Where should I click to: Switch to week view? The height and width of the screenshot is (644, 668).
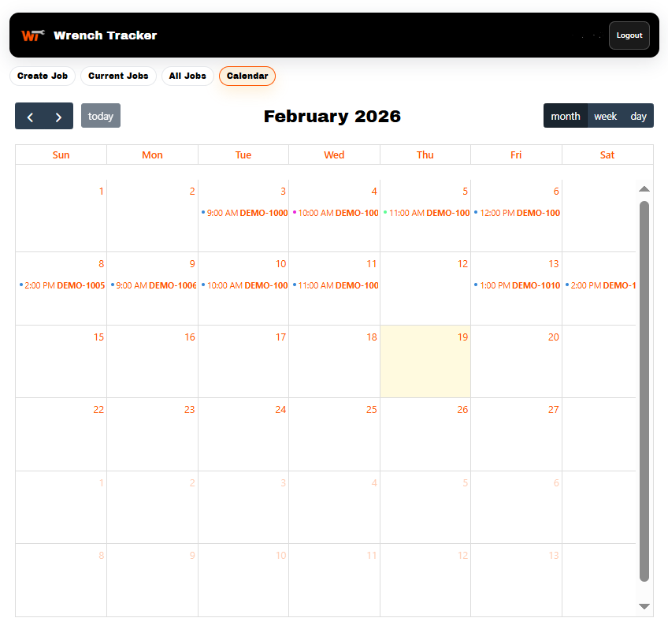pos(605,115)
